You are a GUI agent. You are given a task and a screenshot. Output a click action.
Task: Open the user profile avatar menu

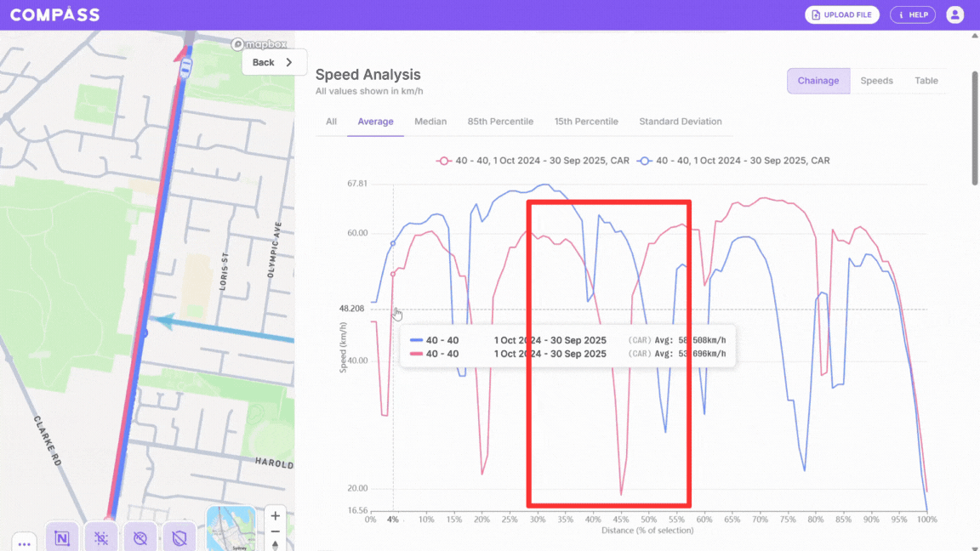pyautogui.click(x=954, y=14)
